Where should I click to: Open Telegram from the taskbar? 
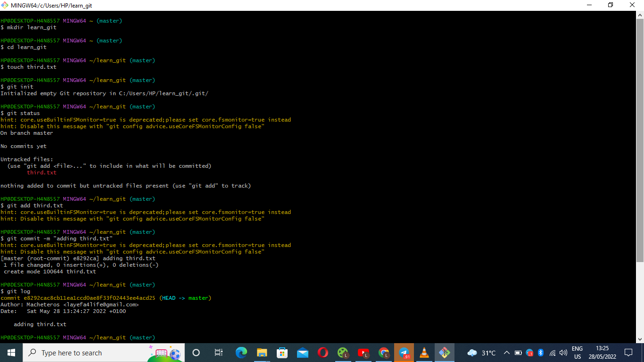coord(404,353)
